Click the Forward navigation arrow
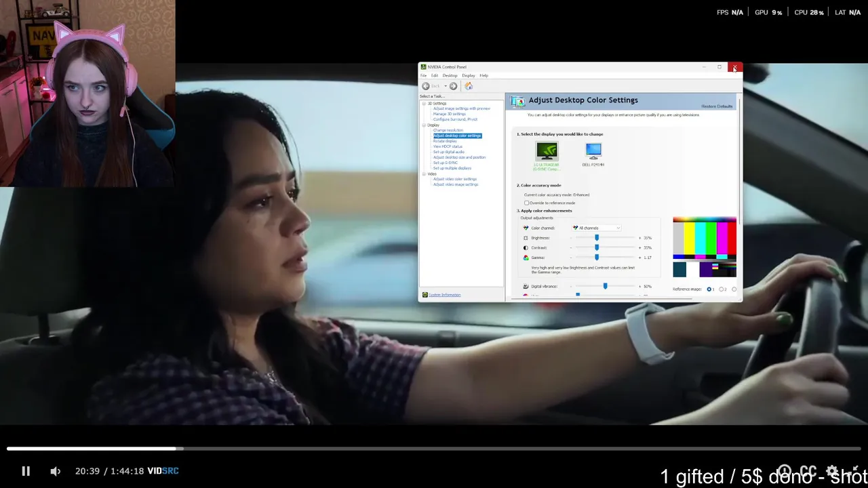The height and width of the screenshot is (488, 868). (454, 86)
